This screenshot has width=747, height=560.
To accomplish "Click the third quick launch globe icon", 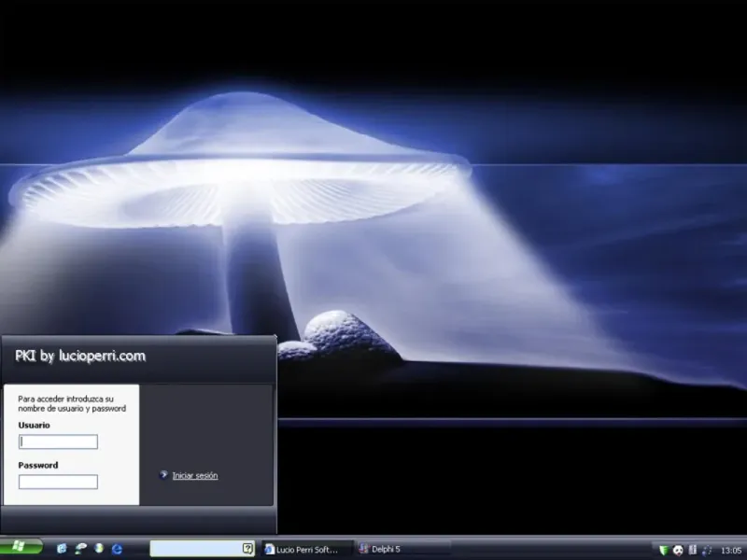I will 99,549.
